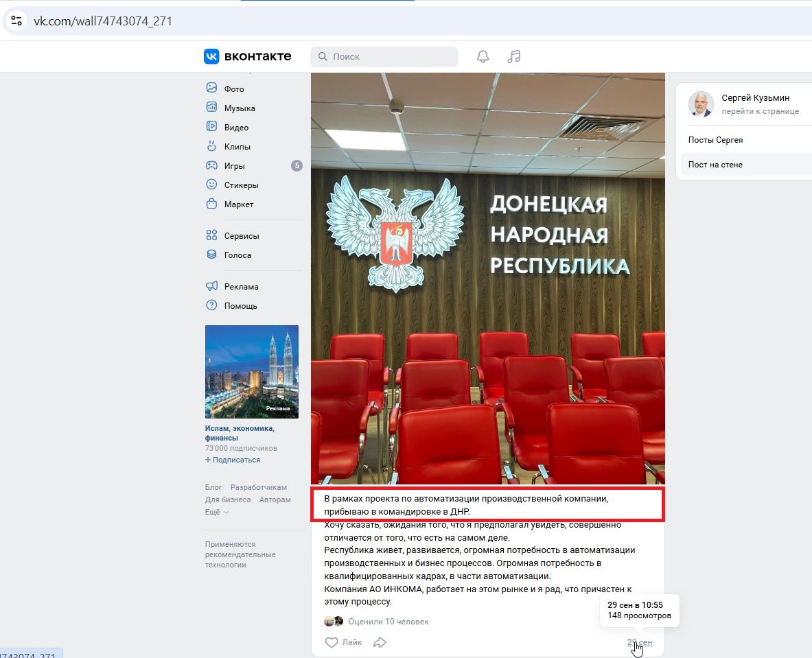812x658 pixels.
Task: Open the Маркет section
Action: click(x=238, y=204)
